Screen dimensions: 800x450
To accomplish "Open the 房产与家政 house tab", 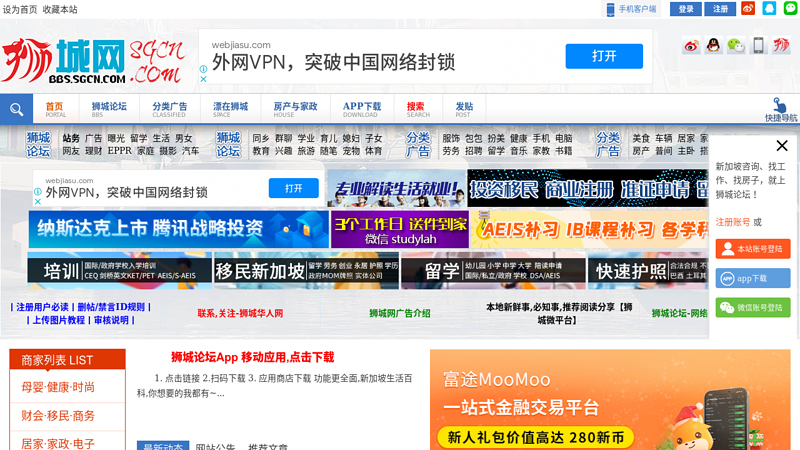I will click(x=295, y=109).
